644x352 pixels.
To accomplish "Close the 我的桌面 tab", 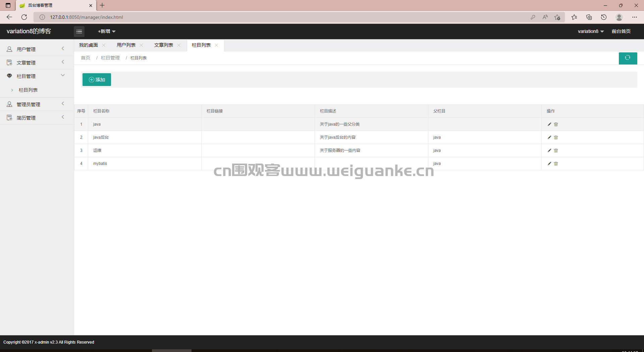I will click(x=104, y=45).
